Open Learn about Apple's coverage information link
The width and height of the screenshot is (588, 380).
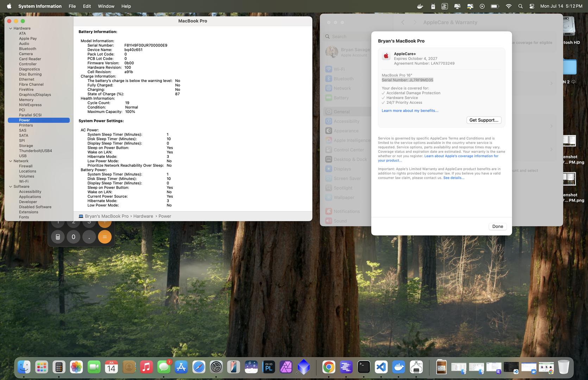pos(438,158)
